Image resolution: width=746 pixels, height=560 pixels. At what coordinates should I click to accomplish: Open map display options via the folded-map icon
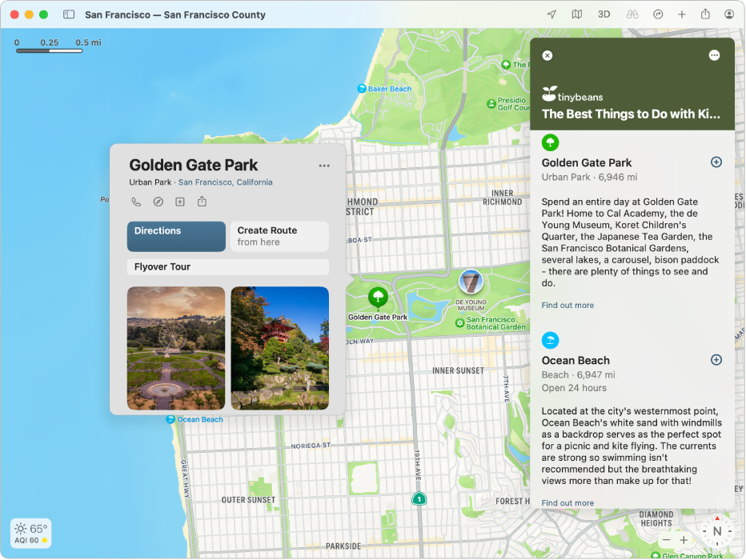click(578, 14)
